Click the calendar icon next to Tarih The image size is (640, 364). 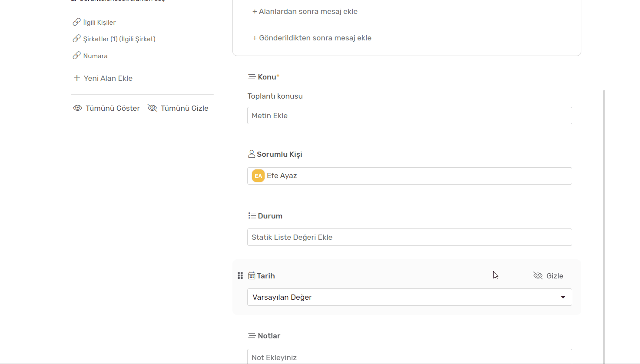click(252, 276)
